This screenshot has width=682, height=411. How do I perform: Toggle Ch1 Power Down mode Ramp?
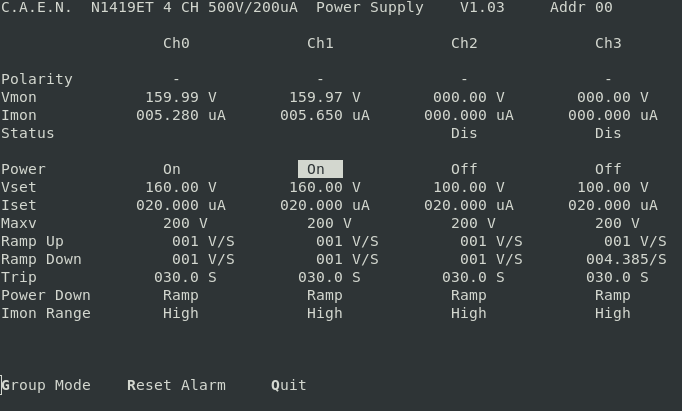(325, 296)
